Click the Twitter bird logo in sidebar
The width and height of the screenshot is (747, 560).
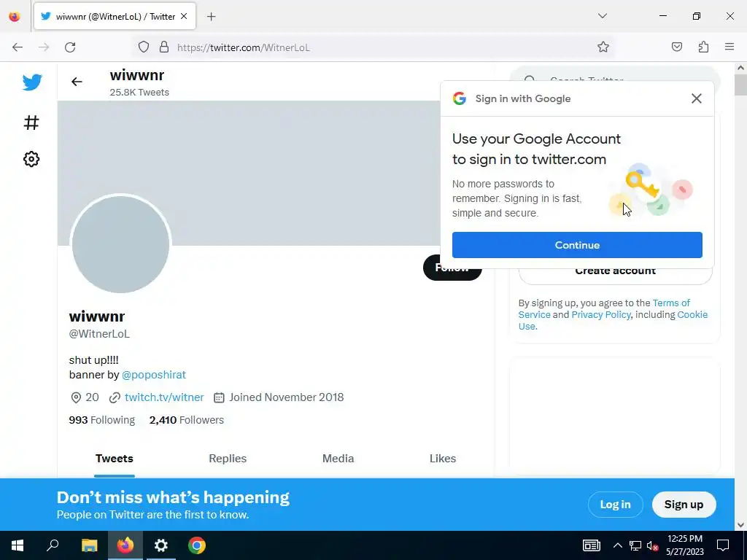tap(32, 82)
